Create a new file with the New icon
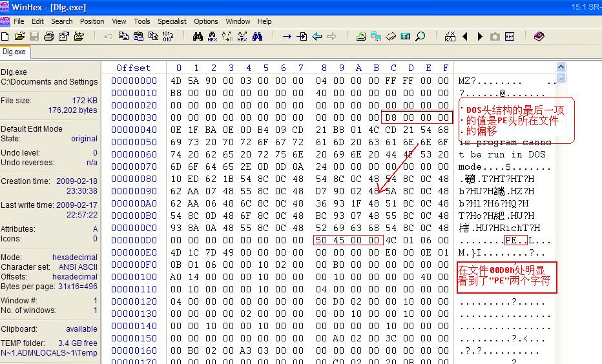Screen dimensions: 602x364 [5, 36]
